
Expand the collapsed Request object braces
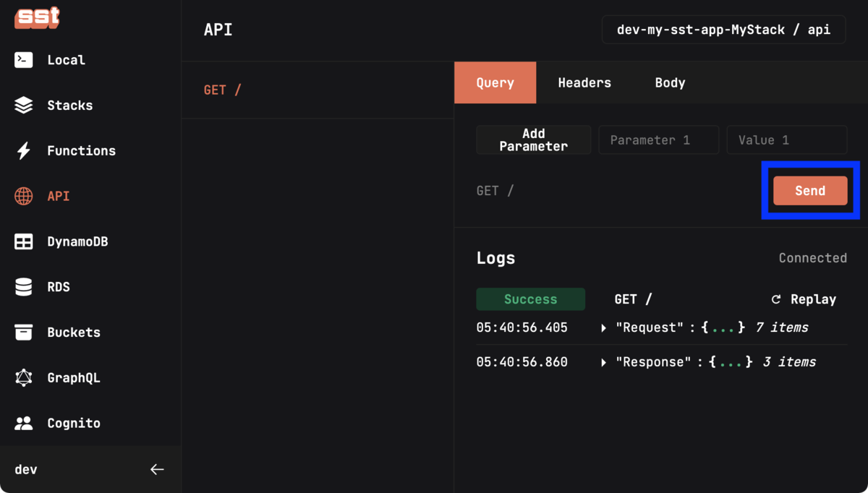pos(723,327)
